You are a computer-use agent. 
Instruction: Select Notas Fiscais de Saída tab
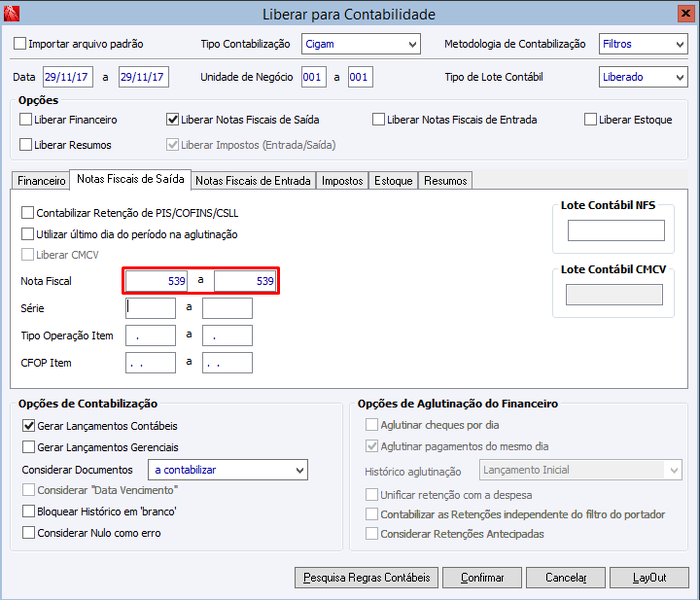130,179
